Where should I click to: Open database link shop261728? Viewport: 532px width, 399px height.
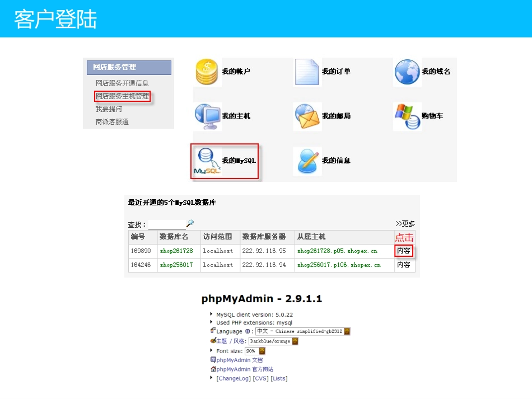(x=176, y=251)
